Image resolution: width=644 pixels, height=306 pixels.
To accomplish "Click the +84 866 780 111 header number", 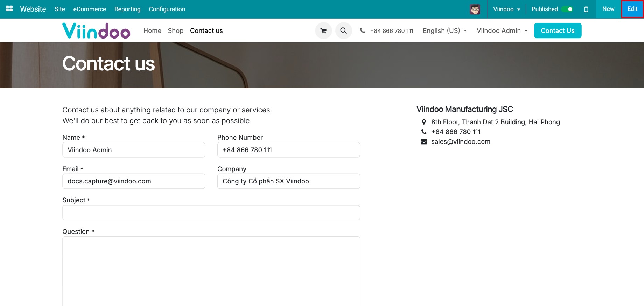I will [392, 31].
